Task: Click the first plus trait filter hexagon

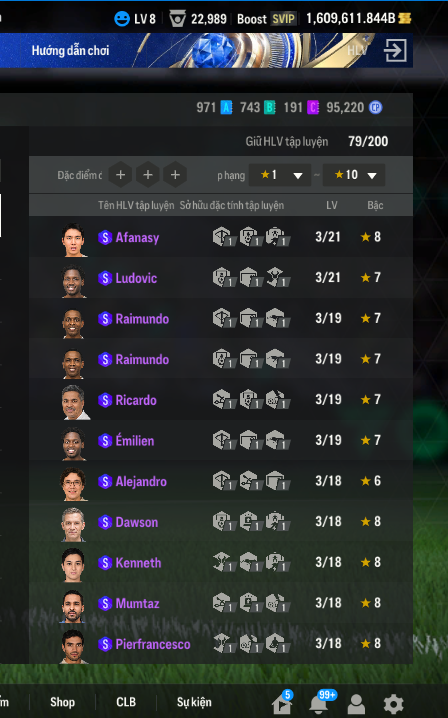Action: [120, 175]
